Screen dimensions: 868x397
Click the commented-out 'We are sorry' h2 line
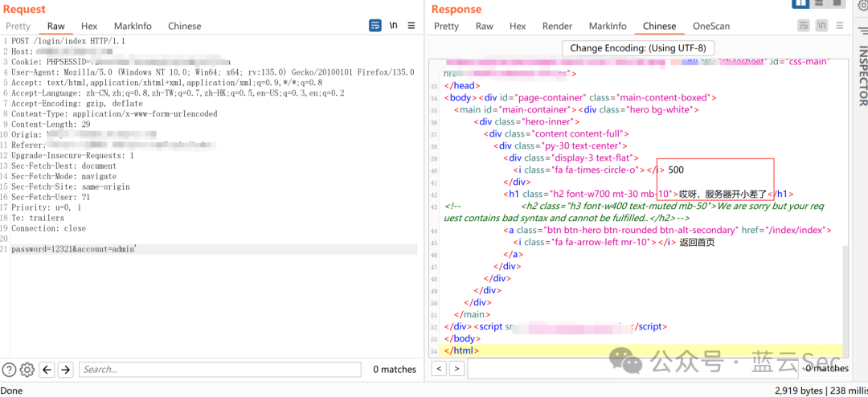click(x=634, y=212)
